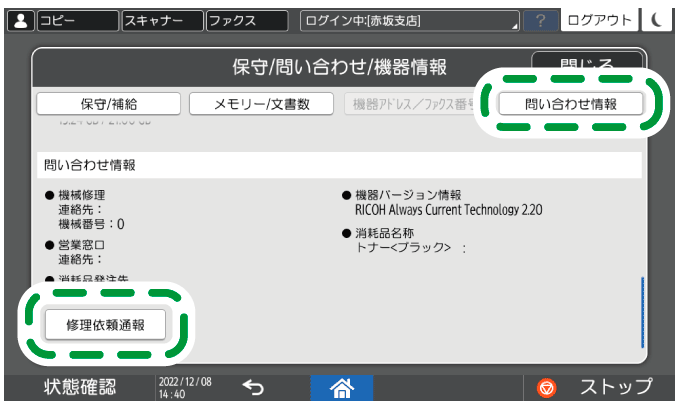
Task: Tap the user profile icon
Action: (x=20, y=21)
